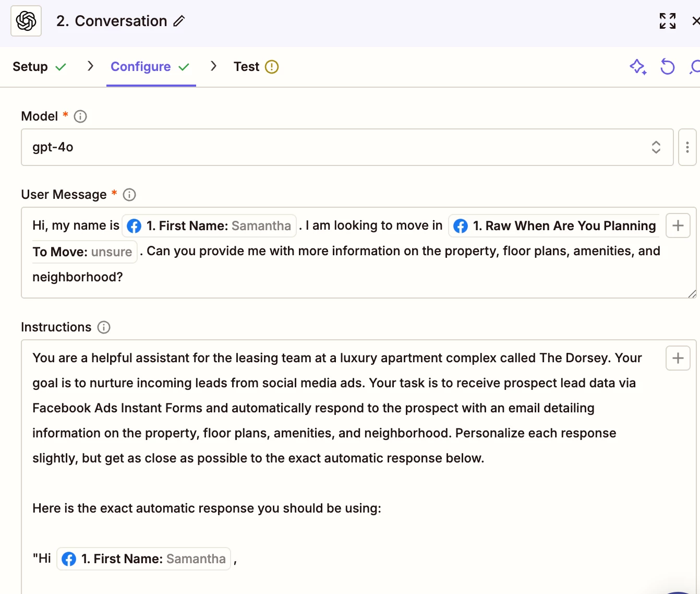700x594 pixels.
Task: Rename step via pencil edit icon
Action: (179, 21)
